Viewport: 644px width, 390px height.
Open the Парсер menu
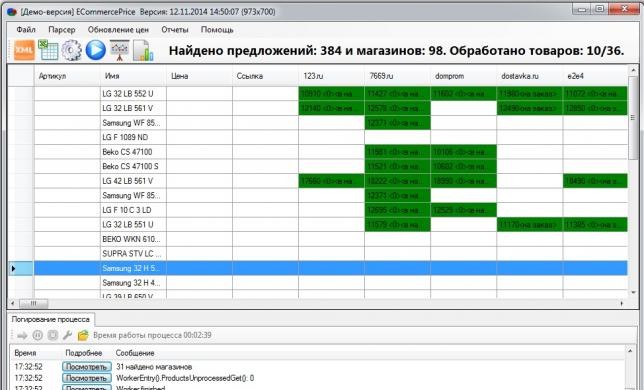(62, 30)
